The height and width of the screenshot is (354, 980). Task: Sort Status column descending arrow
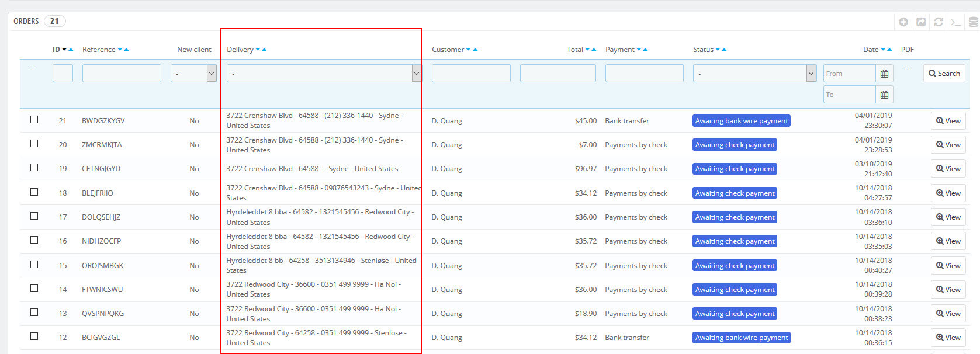(718, 50)
